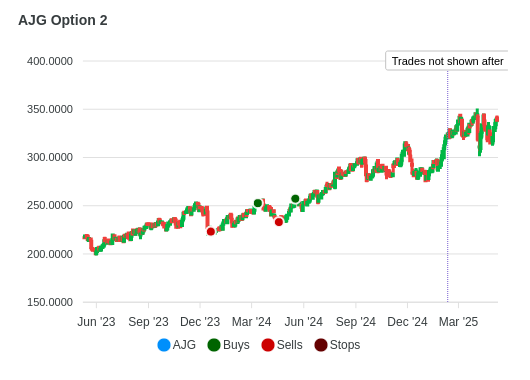Click the Jun '23 x-axis label
The image size is (530, 380).
point(96,322)
